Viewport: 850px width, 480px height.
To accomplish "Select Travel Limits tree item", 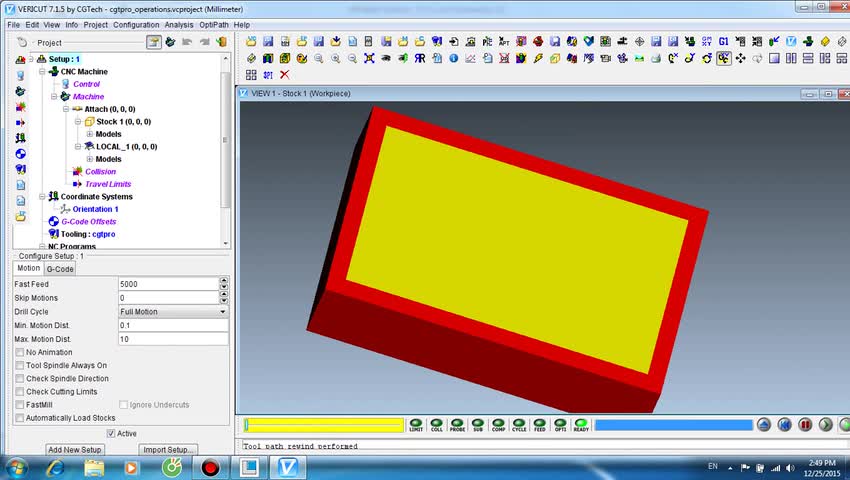I will click(108, 184).
